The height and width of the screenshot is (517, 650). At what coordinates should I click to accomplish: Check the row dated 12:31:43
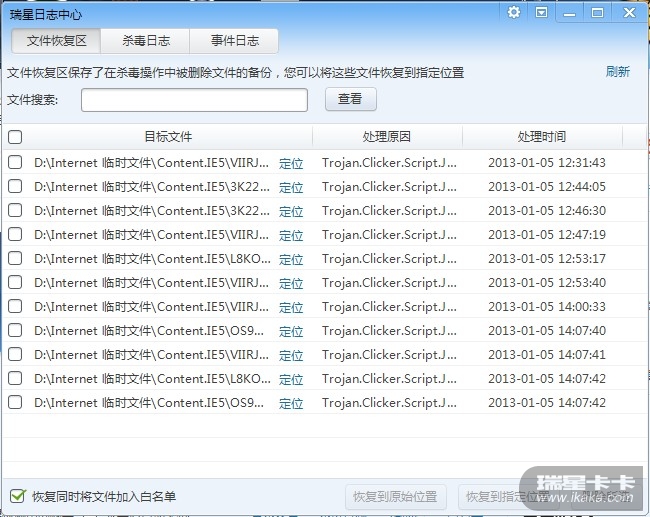coord(15,162)
